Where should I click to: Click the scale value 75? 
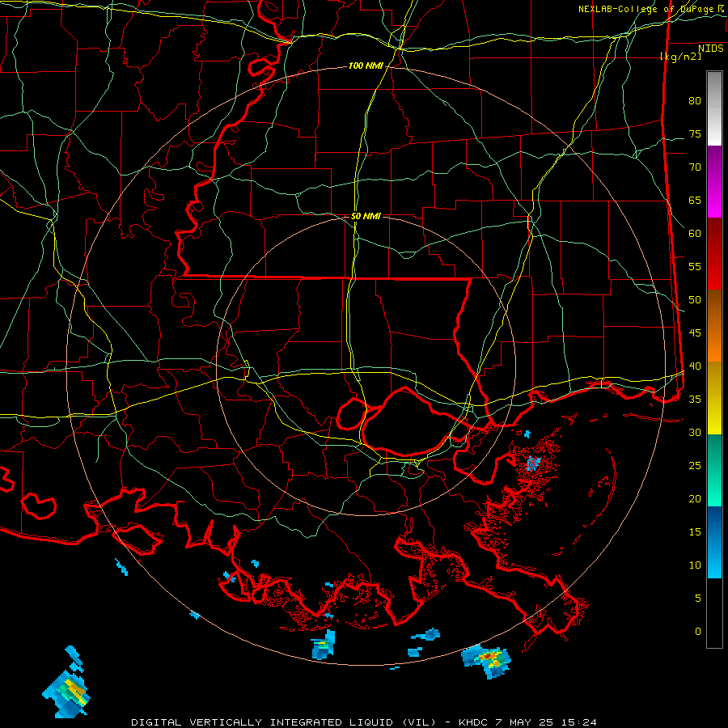pyautogui.click(x=695, y=133)
